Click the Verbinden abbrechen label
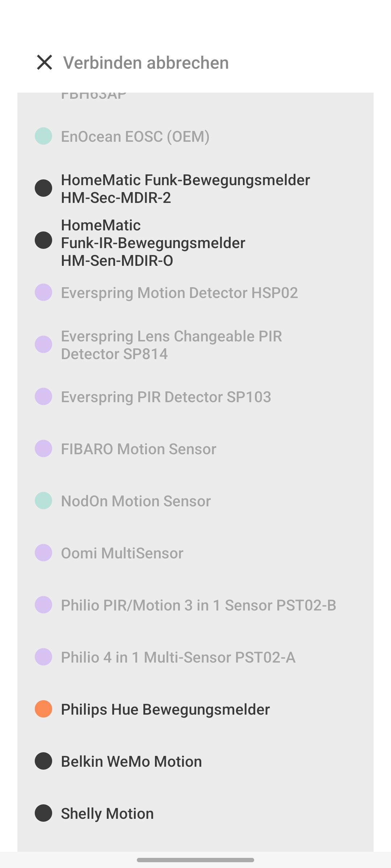391x868 pixels. pyautogui.click(x=146, y=63)
